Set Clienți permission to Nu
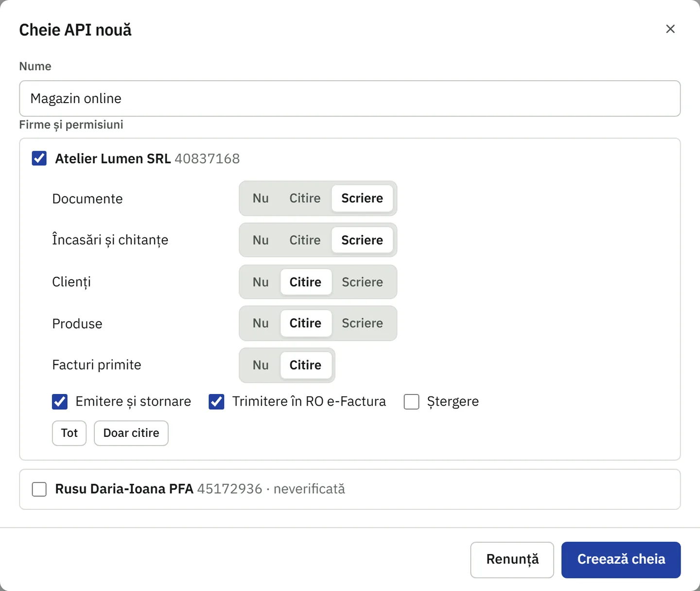Image resolution: width=700 pixels, height=591 pixels. point(261,282)
